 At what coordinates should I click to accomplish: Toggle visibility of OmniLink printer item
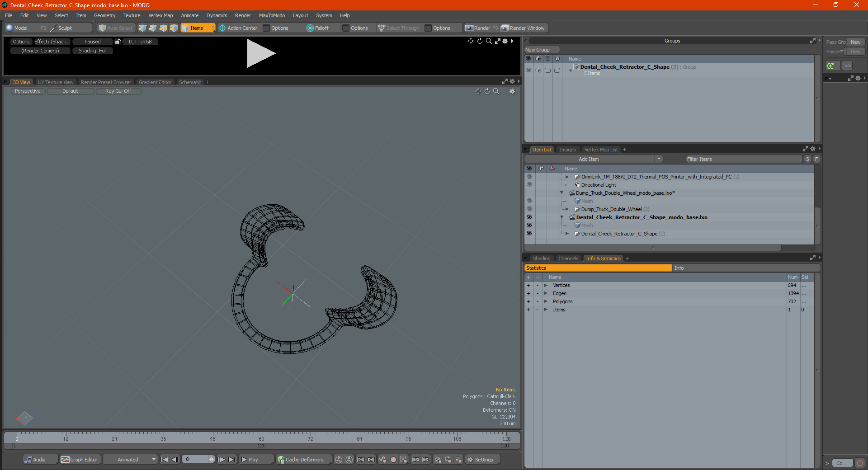click(x=529, y=177)
